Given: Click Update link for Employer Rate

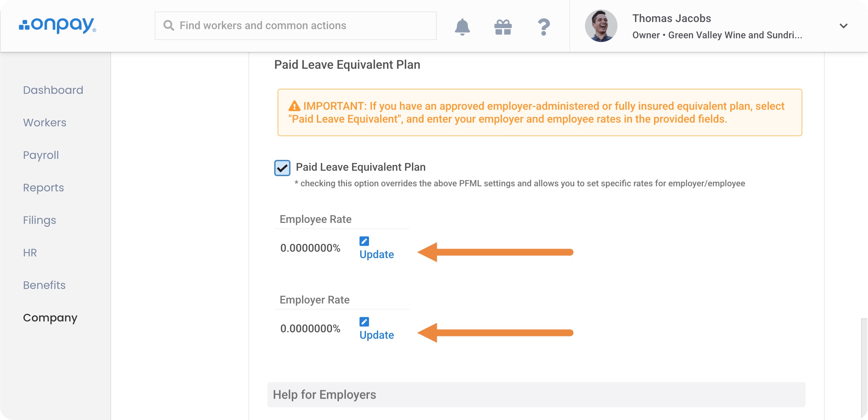Looking at the screenshot, I should [x=377, y=335].
